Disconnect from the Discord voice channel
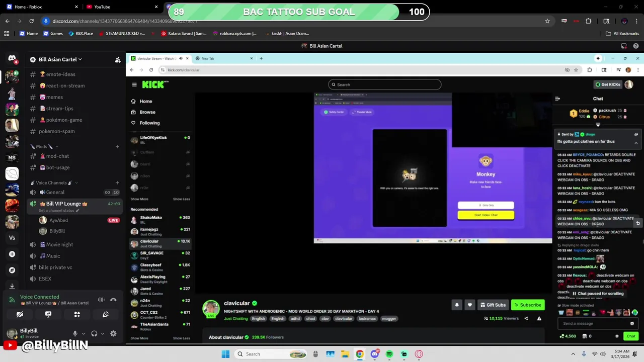Viewport: 644px width, 362px height. 113,300
